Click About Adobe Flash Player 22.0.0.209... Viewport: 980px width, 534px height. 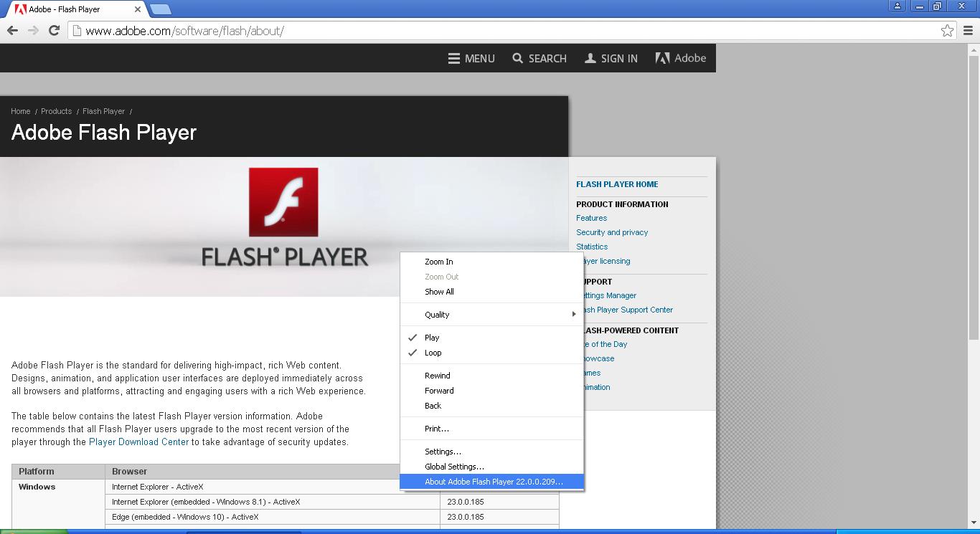click(491, 482)
